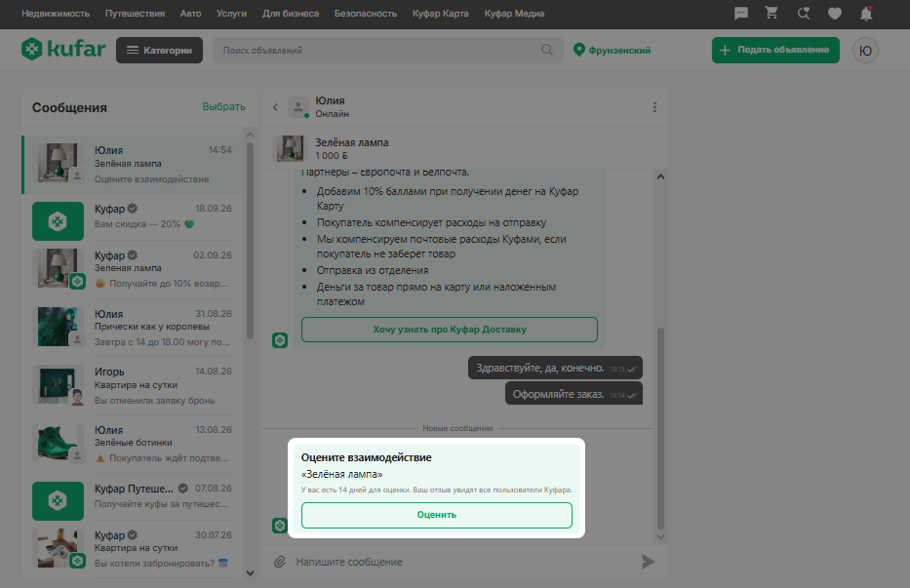Open Юлия's chat about Прически как у королевы
Image resolution: width=910 pixels, height=588 pixels.
tap(133, 327)
